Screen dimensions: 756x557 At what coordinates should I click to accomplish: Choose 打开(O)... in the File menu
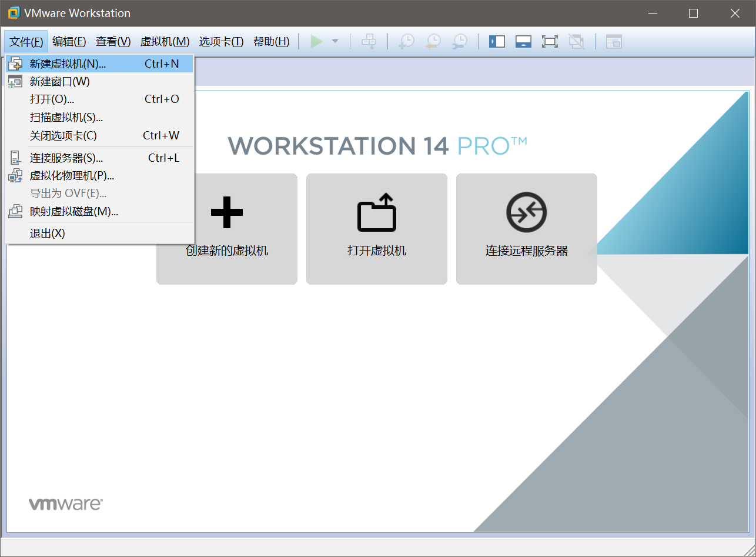(x=99, y=99)
